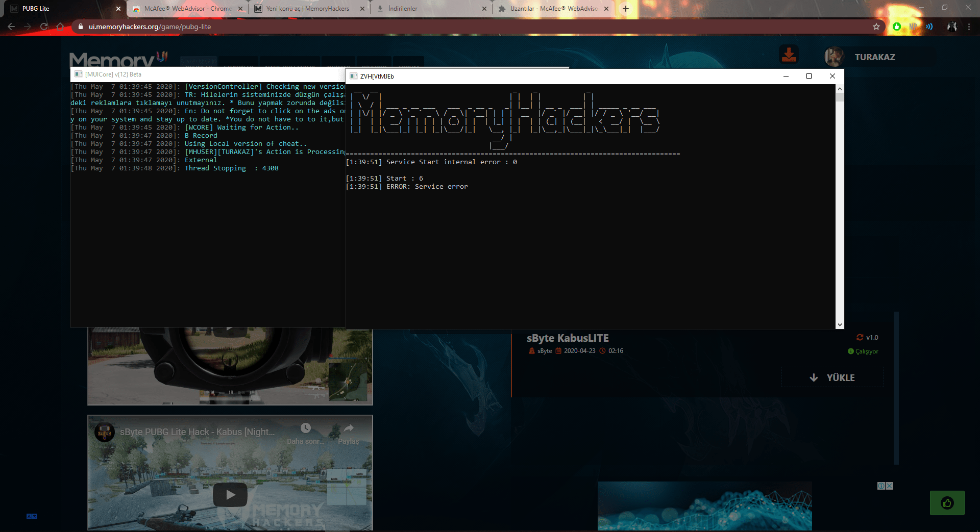
Task: Click the 'Start : 6' console line
Action: [x=384, y=179]
